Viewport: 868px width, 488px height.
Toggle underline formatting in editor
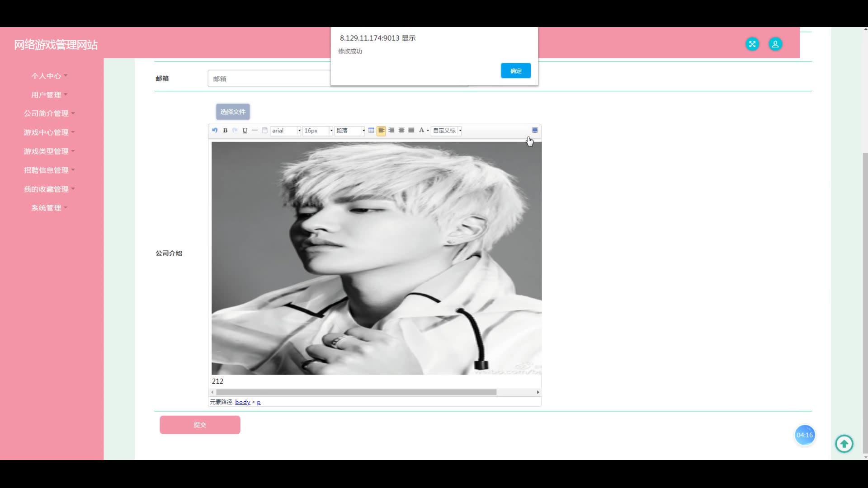[x=245, y=131]
